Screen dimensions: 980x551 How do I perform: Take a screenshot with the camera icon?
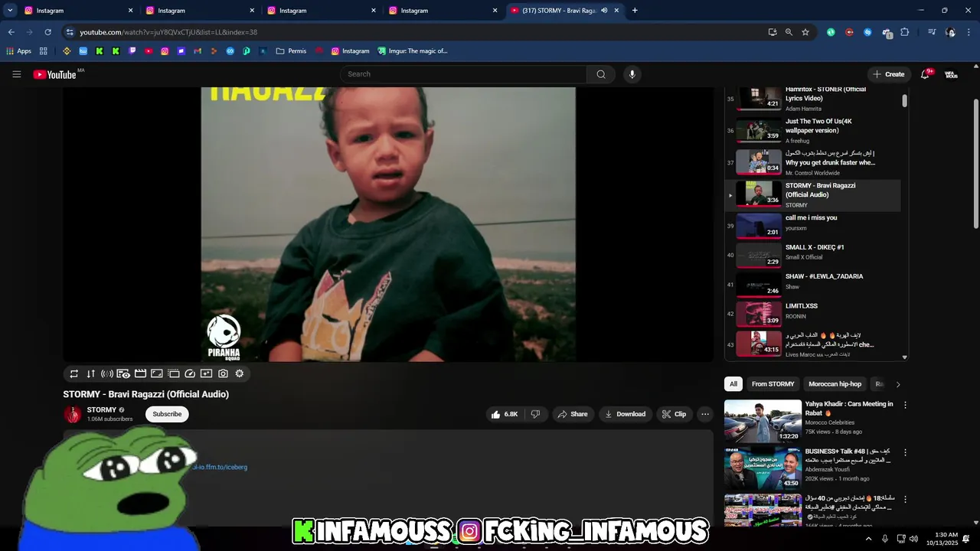(223, 373)
